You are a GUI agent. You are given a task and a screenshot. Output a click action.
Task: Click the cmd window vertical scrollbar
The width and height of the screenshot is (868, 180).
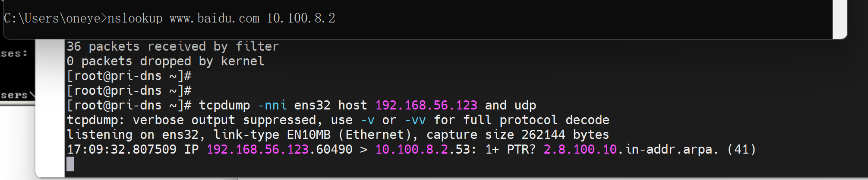[839, 19]
